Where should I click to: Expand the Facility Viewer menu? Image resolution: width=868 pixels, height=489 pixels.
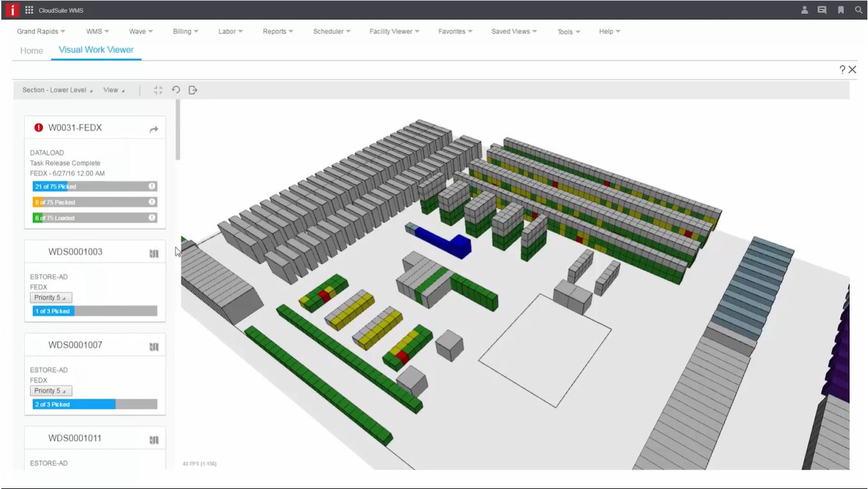pyautogui.click(x=394, y=31)
